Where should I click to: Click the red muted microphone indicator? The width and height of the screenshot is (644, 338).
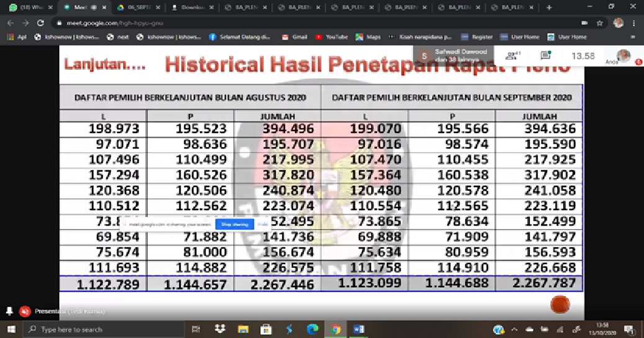pos(25,311)
